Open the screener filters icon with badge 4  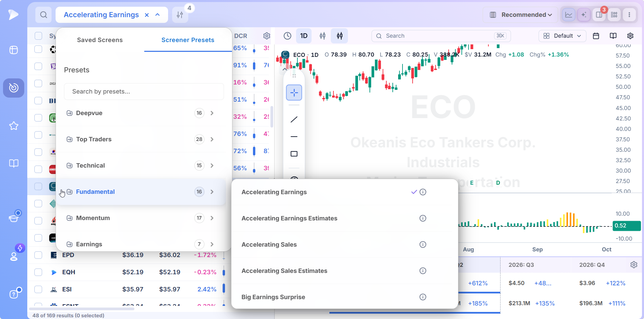(x=180, y=15)
